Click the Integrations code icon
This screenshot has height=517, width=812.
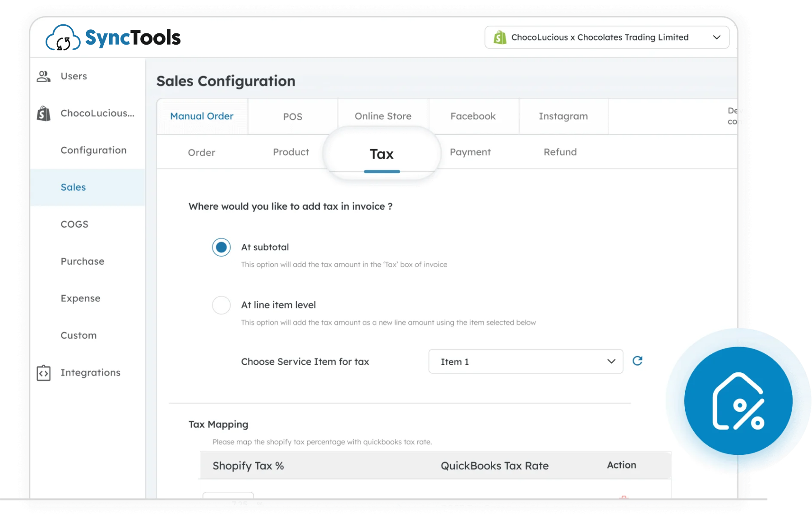point(43,373)
